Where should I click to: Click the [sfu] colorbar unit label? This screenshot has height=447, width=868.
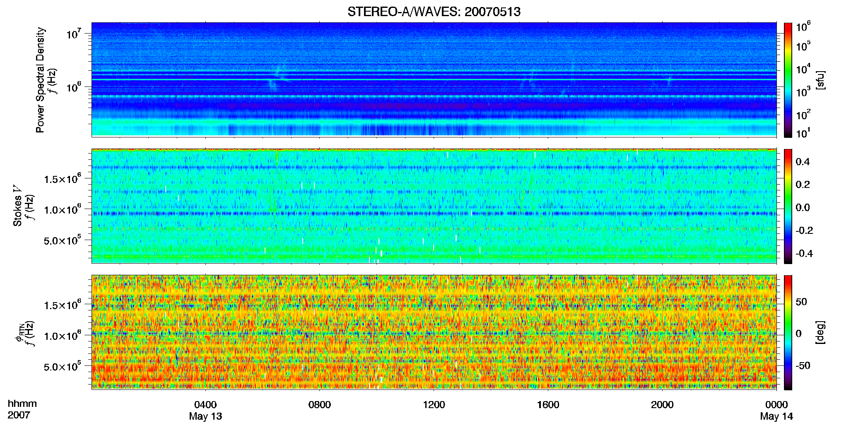(x=820, y=80)
